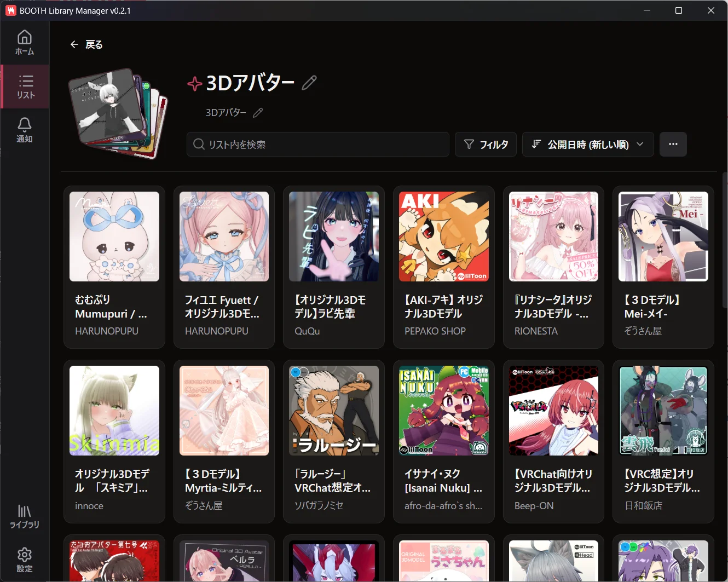Viewport: 728px width, 582px height.
Task: Click the sort dropdown chevron arrow
Action: pos(640,144)
